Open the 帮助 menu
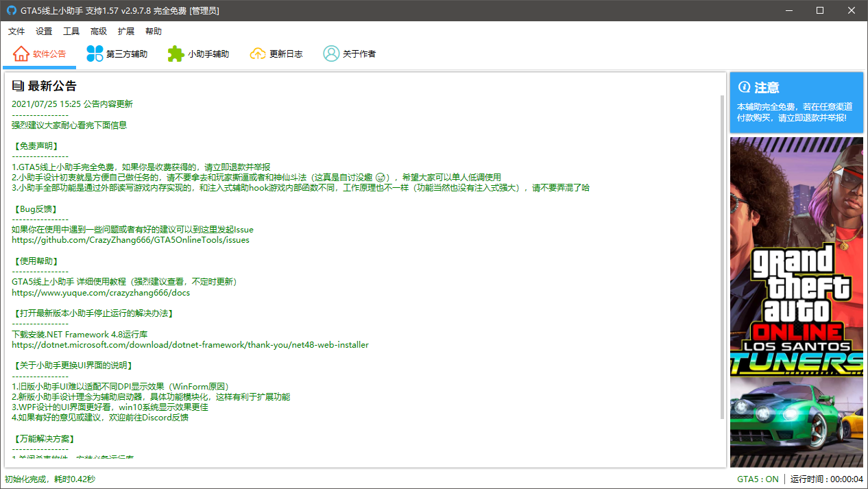Viewport: 868px width, 489px height. pyautogui.click(x=154, y=32)
